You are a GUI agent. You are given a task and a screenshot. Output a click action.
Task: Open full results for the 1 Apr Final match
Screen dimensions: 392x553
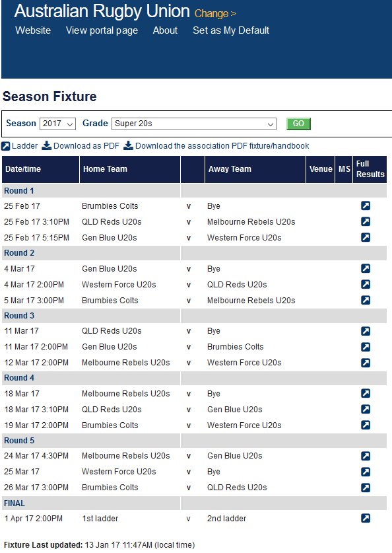click(366, 518)
